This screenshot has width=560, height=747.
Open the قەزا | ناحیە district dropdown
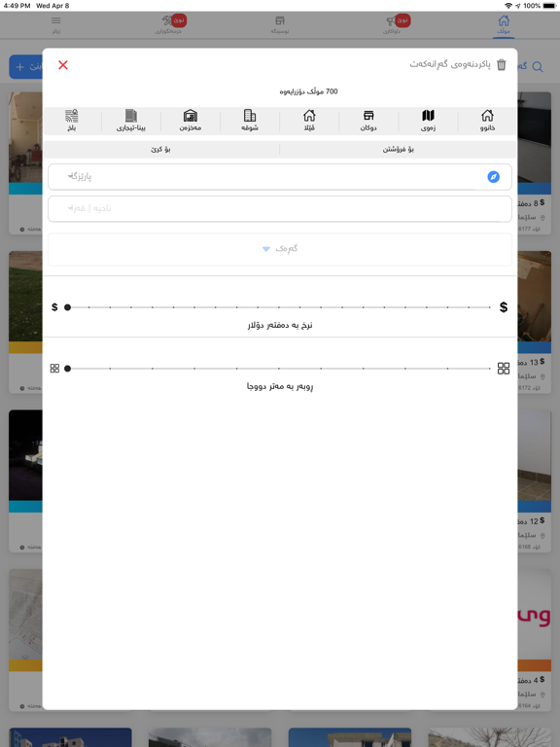coord(280,209)
